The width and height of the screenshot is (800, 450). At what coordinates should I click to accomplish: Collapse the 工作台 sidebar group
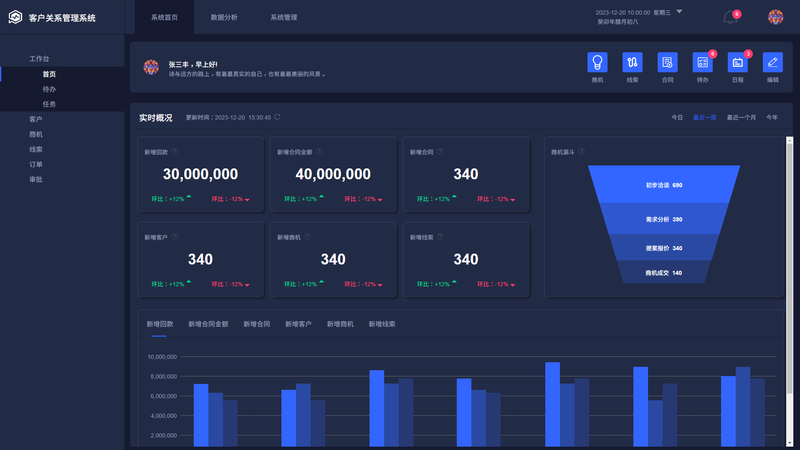click(x=39, y=59)
